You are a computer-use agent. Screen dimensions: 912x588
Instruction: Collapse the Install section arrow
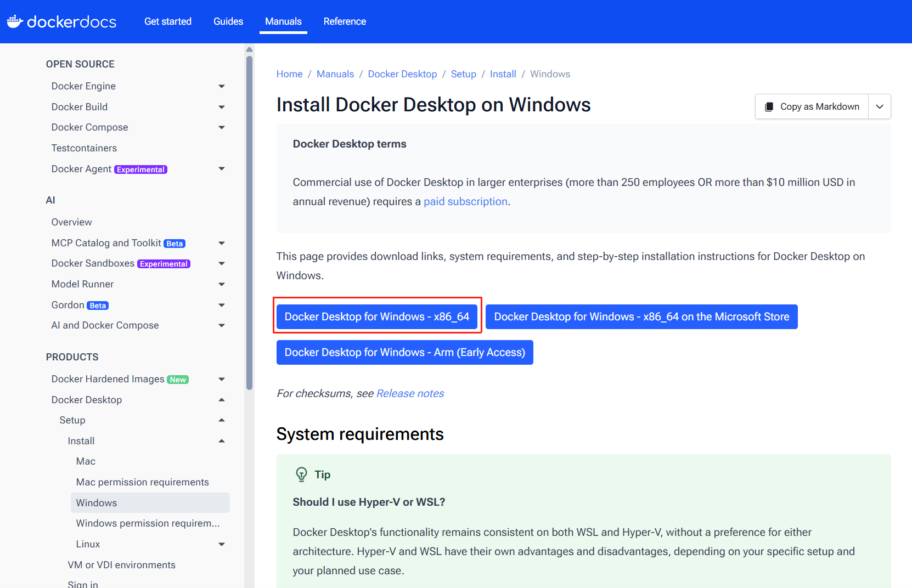(222, 441)
